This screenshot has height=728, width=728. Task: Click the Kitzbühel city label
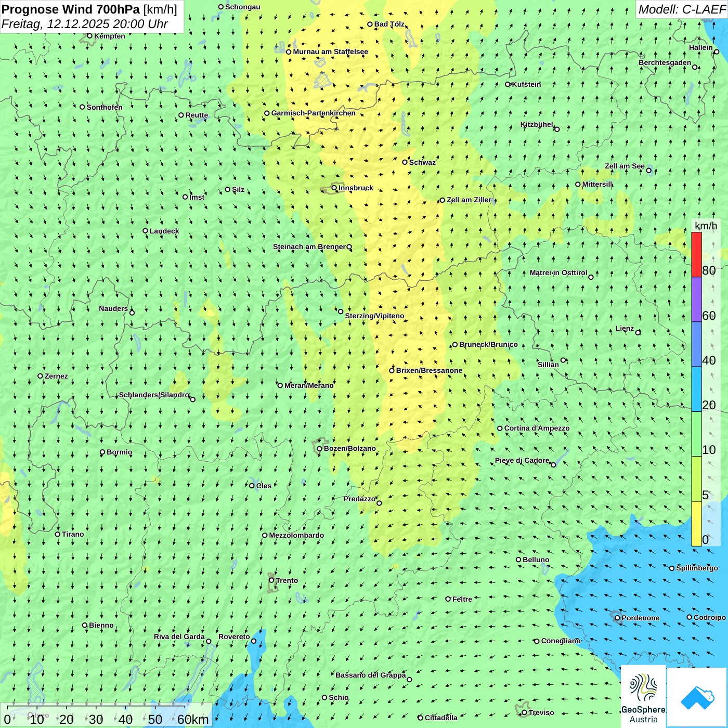537,125
